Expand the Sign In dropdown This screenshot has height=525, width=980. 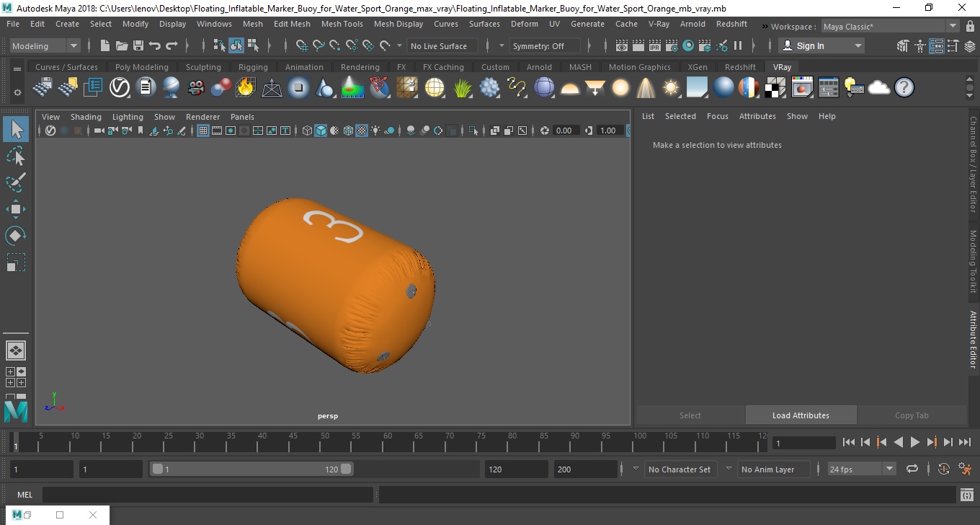click(822, 45)
